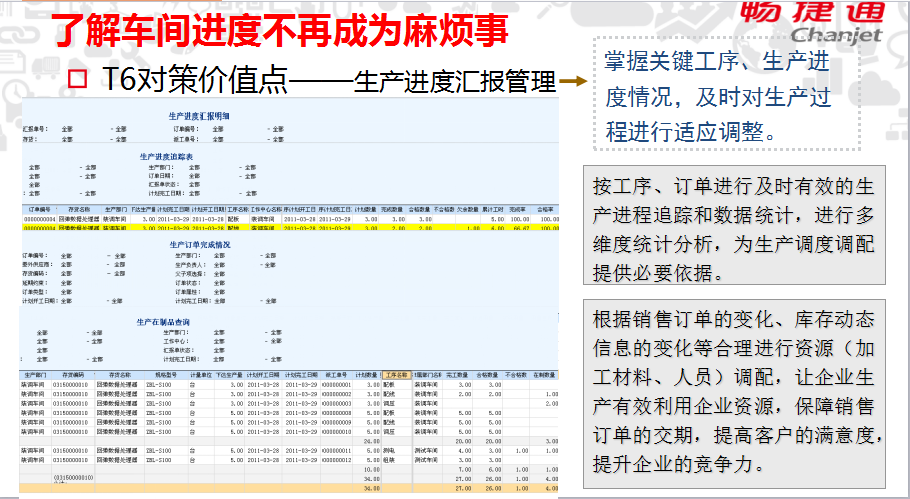
Task: Select the row with order number 000000010
Action: 289,432
